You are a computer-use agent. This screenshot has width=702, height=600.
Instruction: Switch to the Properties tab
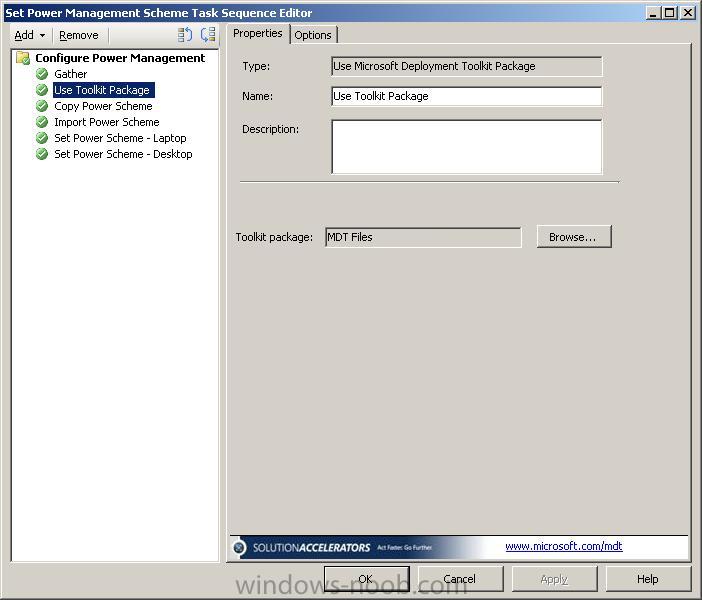258,34
